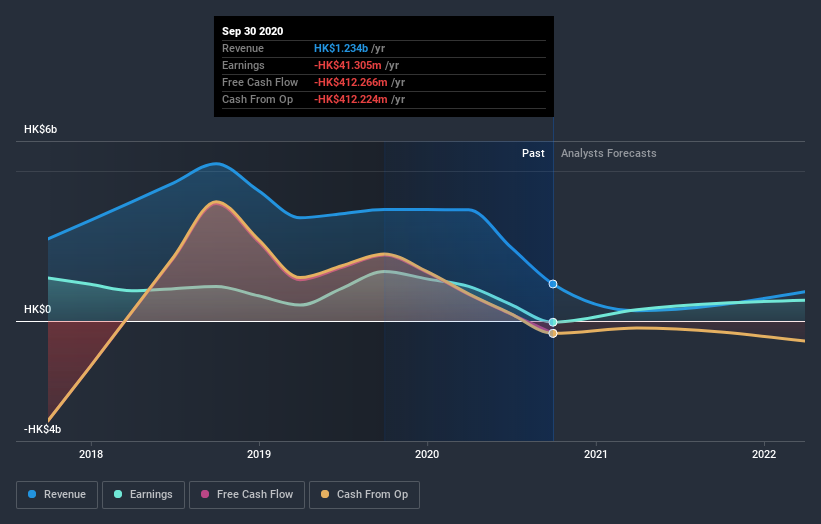The height and width of the screenshot is (524, 821).
Task: Toggle the Revenue legend button
Action: click(57, 495)
